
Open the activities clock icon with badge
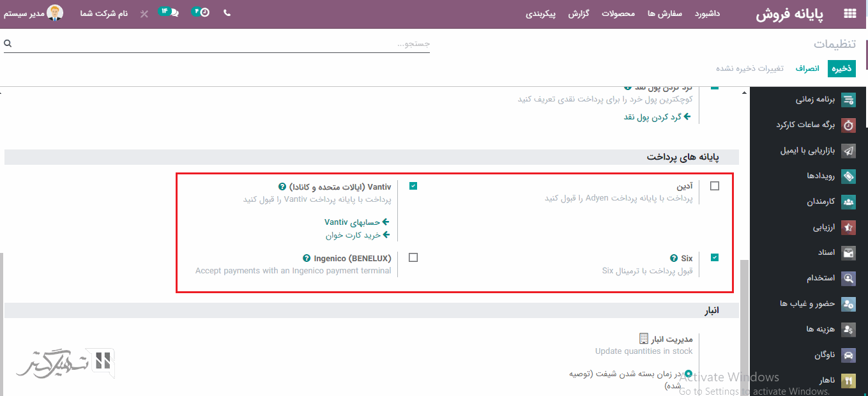point(202,12)
